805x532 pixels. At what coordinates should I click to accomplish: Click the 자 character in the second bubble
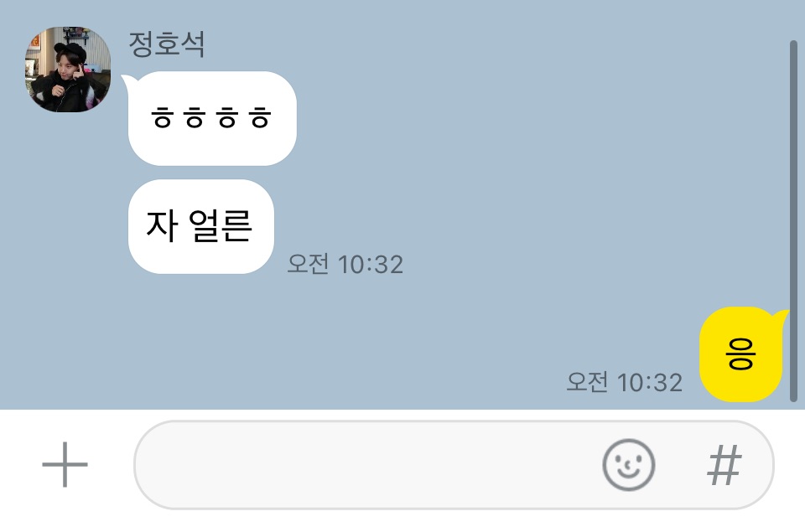pyautogui.click(x=162, y=226)
